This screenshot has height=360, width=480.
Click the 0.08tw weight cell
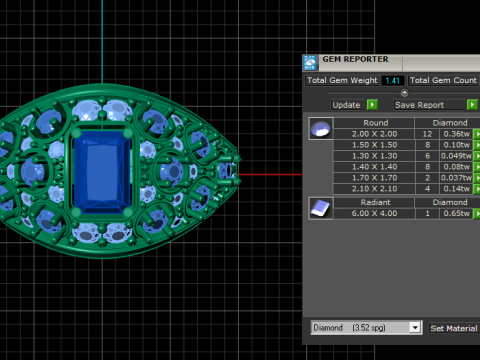(456, 167)
